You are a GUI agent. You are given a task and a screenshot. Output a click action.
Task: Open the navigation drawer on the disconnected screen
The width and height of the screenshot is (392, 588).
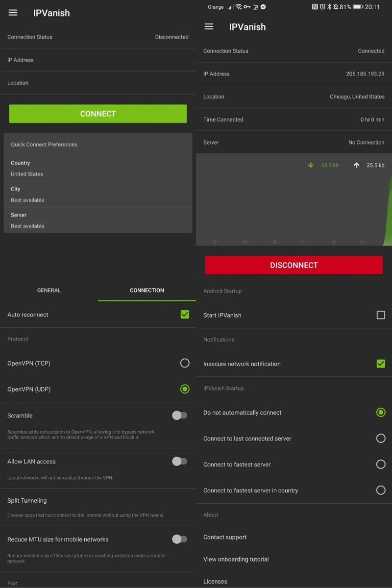13,13
